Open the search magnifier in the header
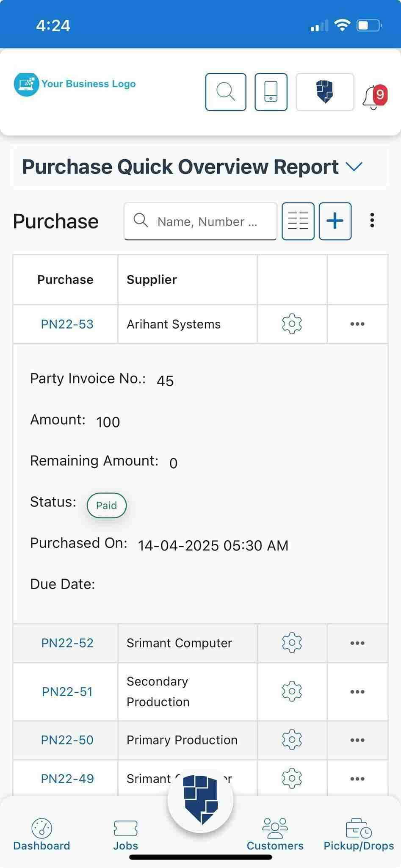 click(x=226, y=92)
